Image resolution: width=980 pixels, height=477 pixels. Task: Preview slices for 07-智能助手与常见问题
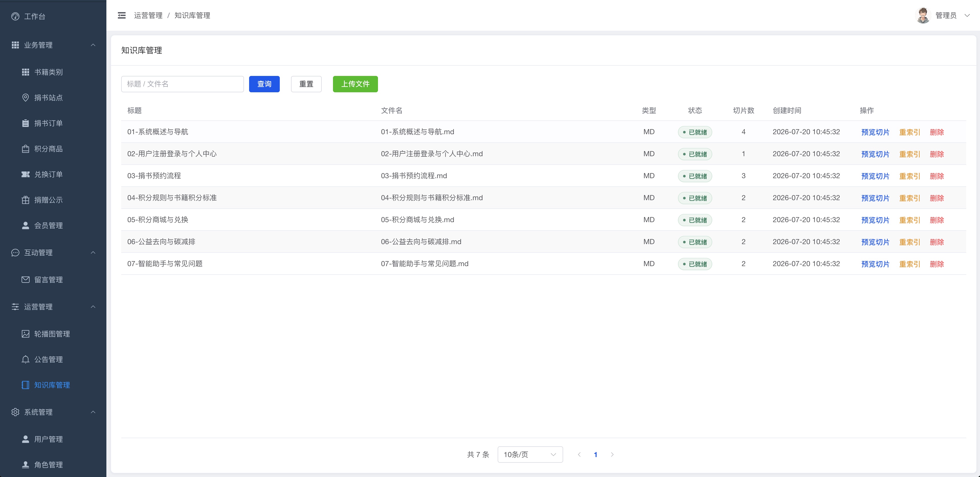pos(875,264)
